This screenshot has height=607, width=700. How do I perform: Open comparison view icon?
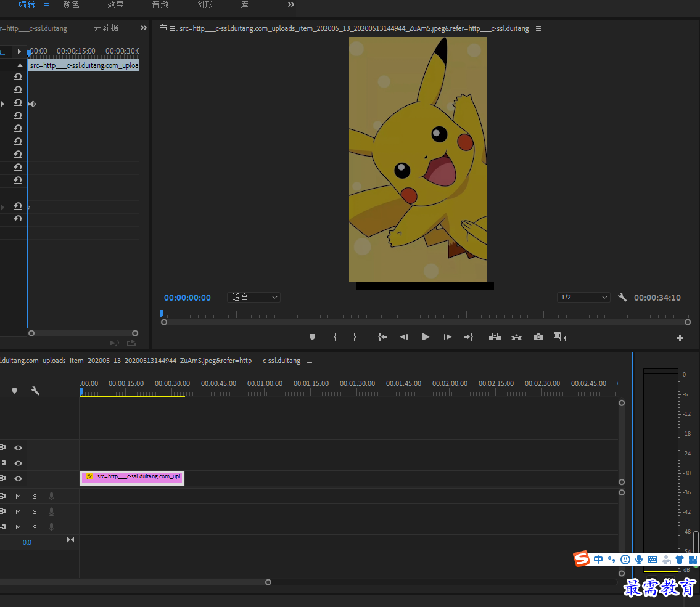pos(560,337)
